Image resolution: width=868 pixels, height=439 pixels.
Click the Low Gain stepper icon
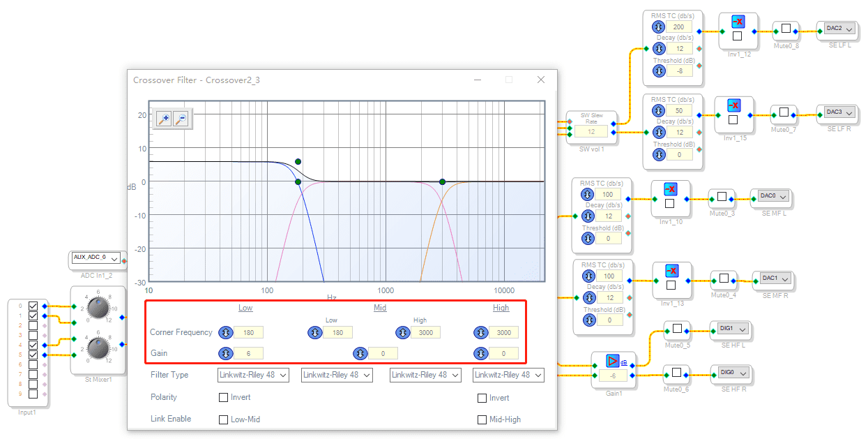pyautogui.click(x=225, y=353)
